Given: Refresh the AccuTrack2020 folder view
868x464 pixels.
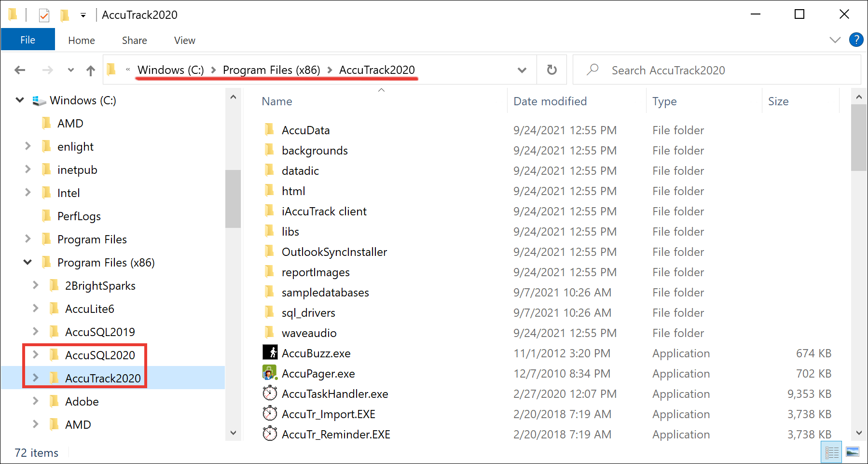Looking at the screenshot, I should point(552,70).
